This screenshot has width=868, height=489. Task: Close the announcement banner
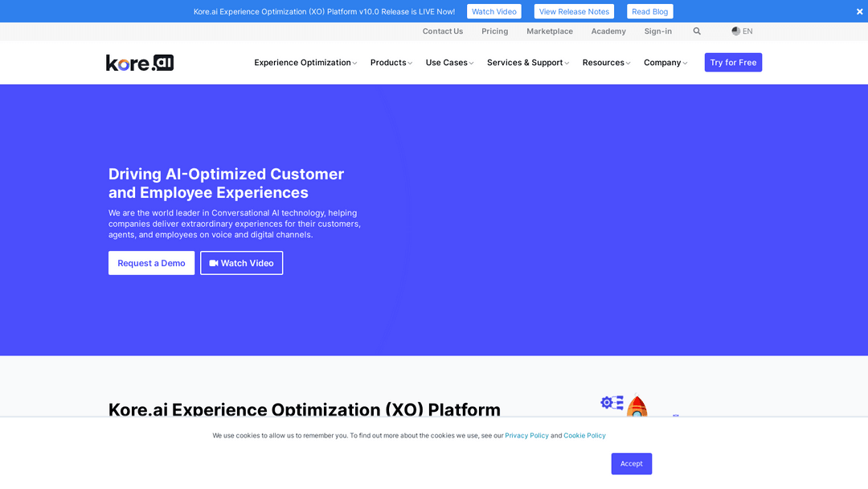(859, 11)
